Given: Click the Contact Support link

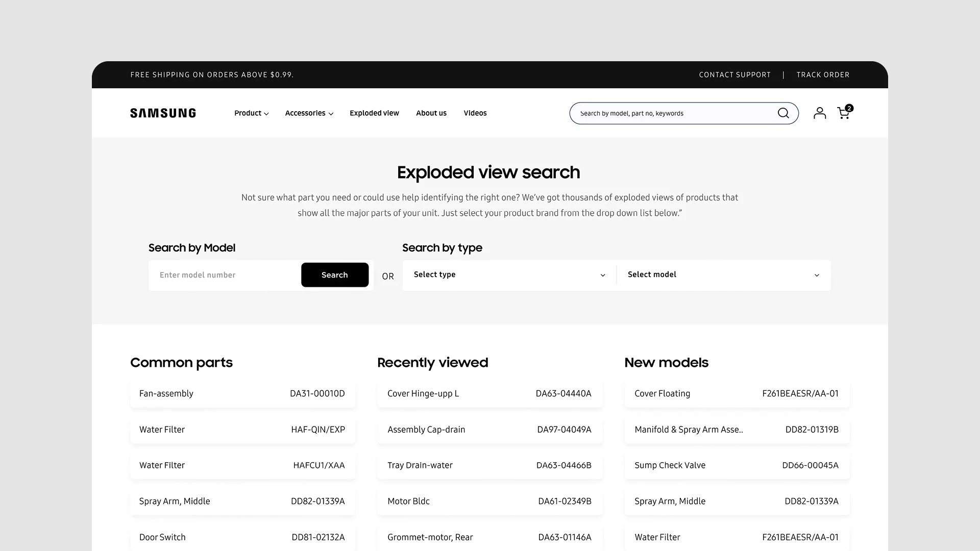Looking at the screenshot, I should click(734, 75).
